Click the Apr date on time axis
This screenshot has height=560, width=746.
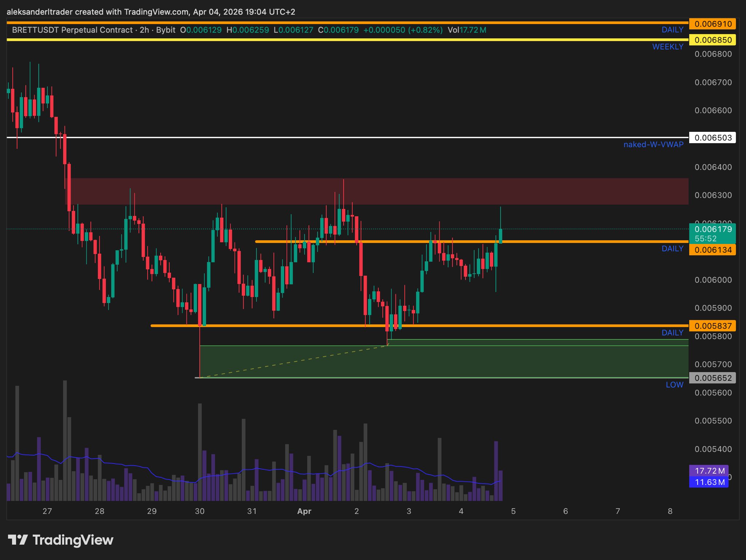[304, 511]
